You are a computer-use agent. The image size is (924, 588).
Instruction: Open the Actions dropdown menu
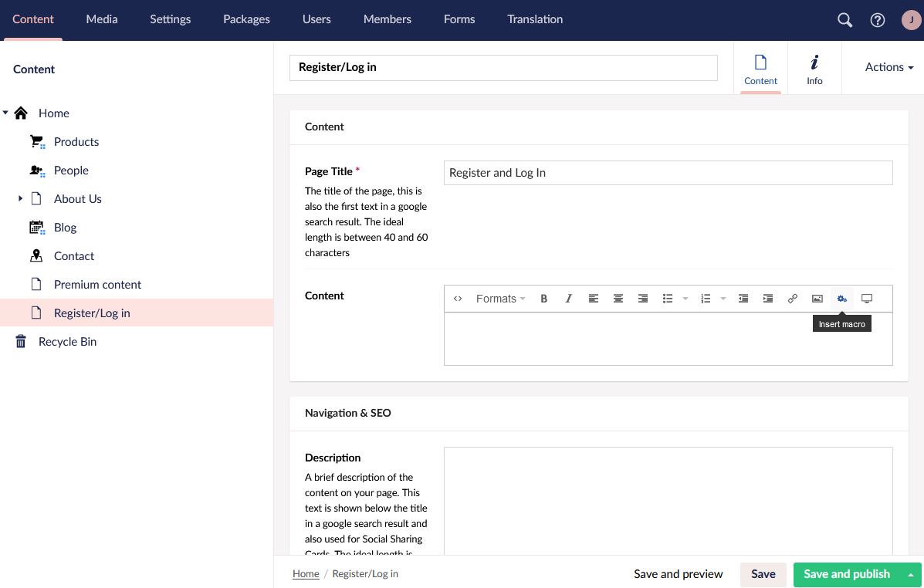(x=888, y=67)
